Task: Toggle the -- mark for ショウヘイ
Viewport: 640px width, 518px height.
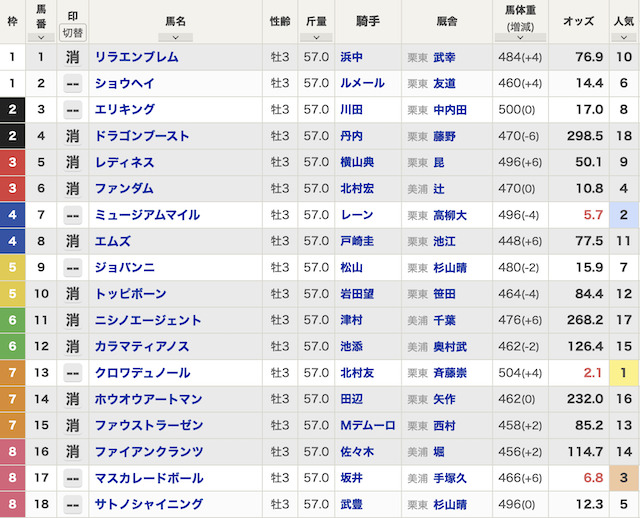Action: point(73,84)
